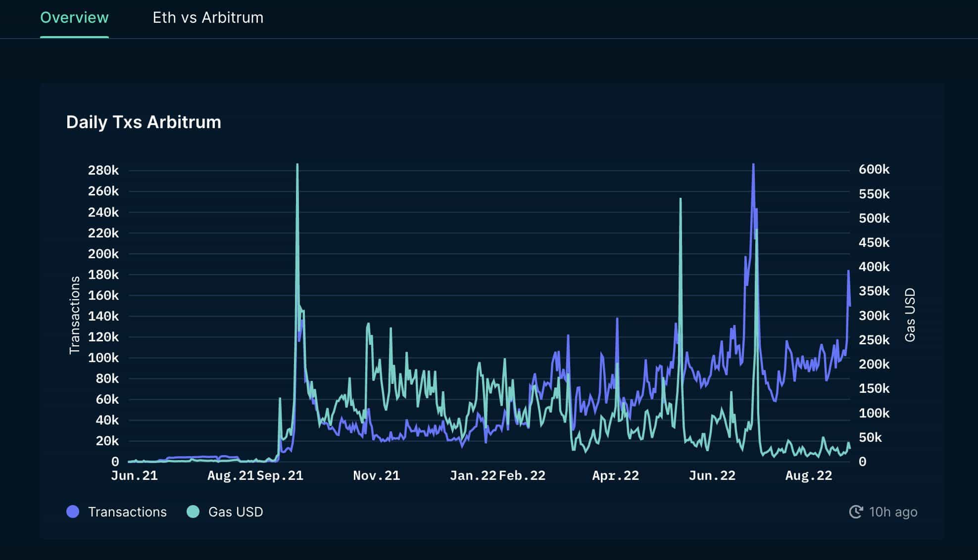978x560 pixels.
Task: Click the 500k right axis label
Action: point(874,218)
